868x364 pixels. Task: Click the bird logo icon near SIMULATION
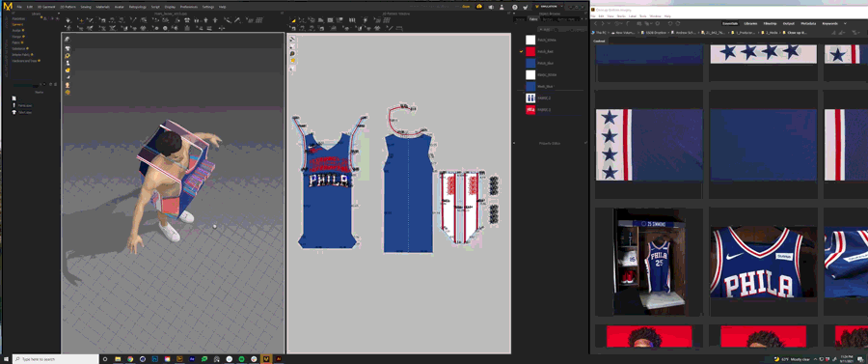tap(526, 7)
